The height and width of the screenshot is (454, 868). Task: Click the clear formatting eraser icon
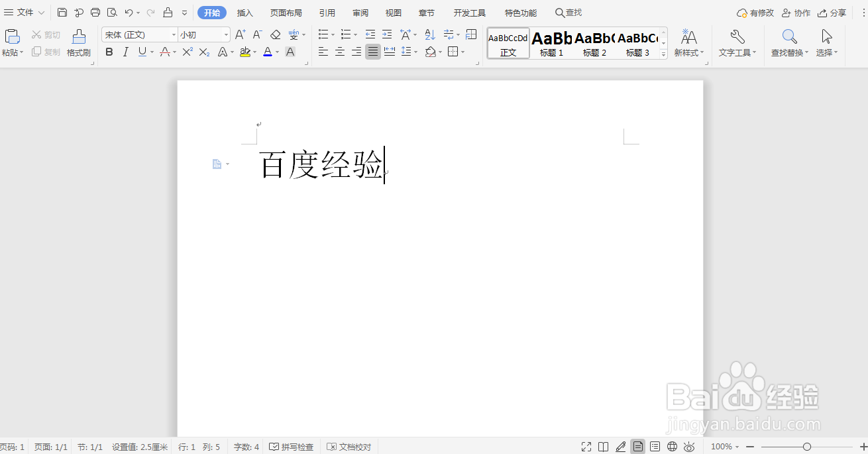tap(275, 34)
